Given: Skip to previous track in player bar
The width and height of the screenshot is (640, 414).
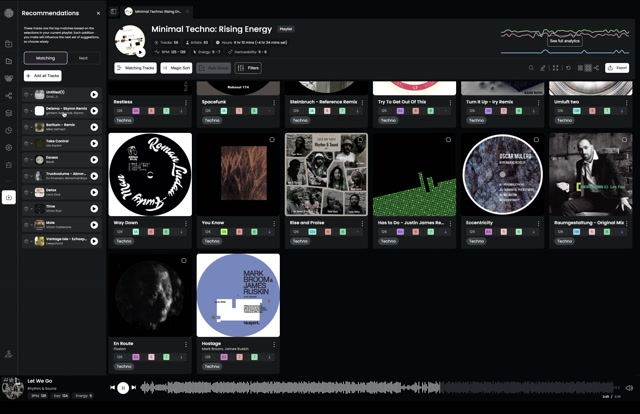Looking at the screenshot, I should (113, 387).
